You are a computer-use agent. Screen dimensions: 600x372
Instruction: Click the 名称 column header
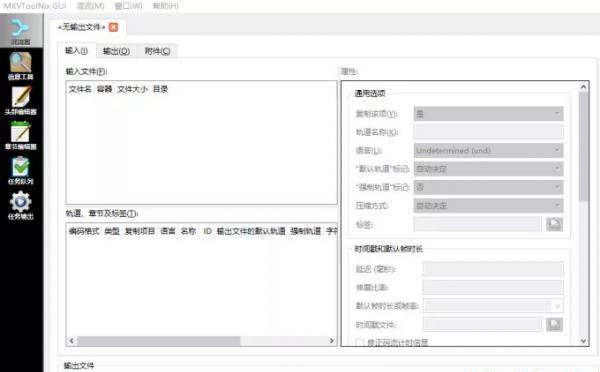coord(188,231)
